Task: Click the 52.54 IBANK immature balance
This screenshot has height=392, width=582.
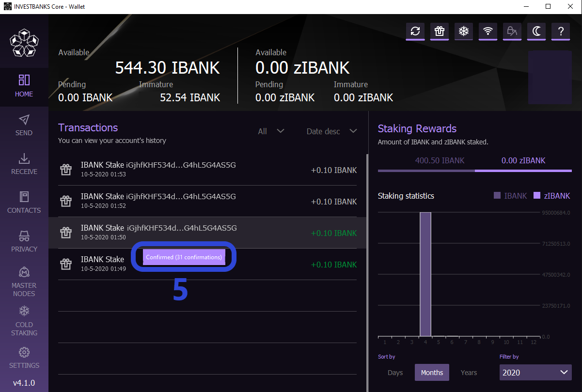Action: pyautogui.click(x=190, y=97)
